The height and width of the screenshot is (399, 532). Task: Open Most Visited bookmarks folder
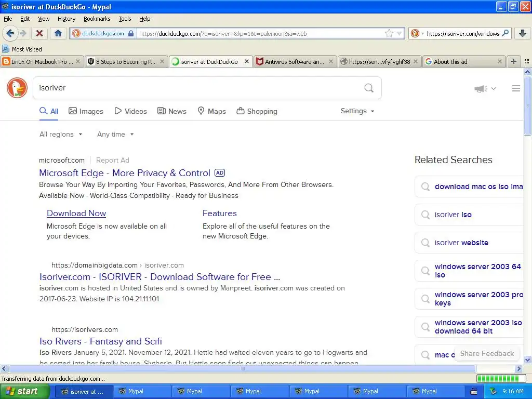[x=22, y=49]
